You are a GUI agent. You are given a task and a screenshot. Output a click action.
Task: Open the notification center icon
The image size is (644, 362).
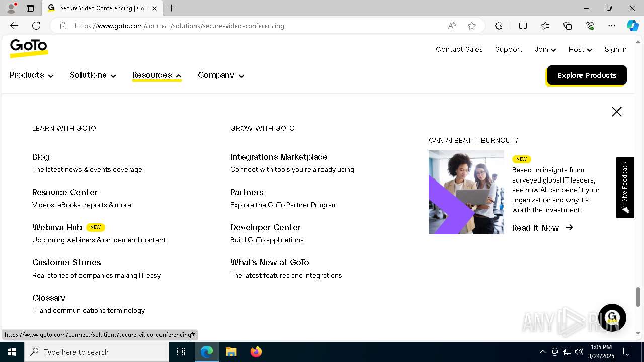coord(627,352)
